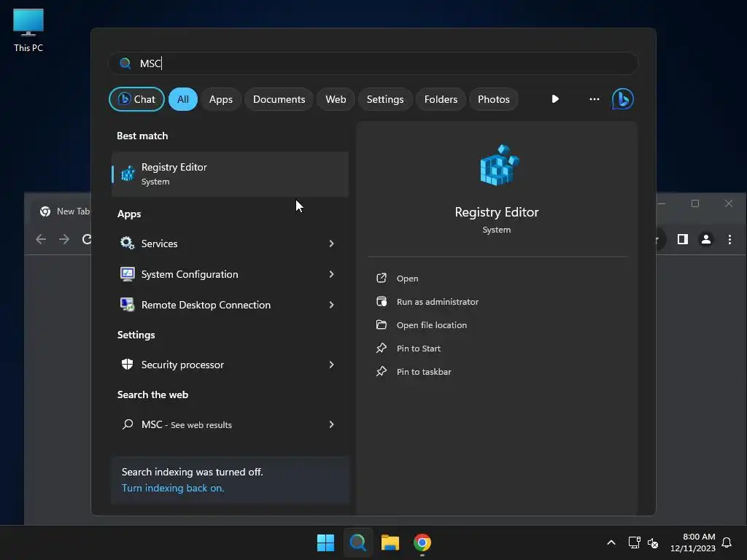This screenshot has width=747, height=560.
Task: Choose Open file location
Action: (432, 325)
